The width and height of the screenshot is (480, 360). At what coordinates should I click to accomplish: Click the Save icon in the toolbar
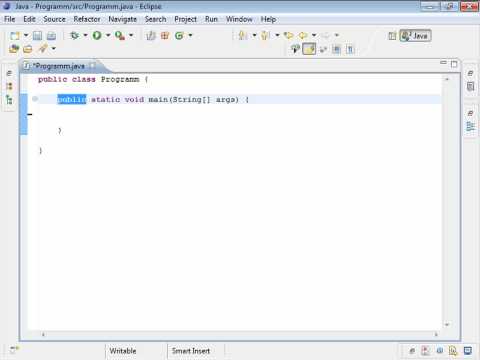37,36
